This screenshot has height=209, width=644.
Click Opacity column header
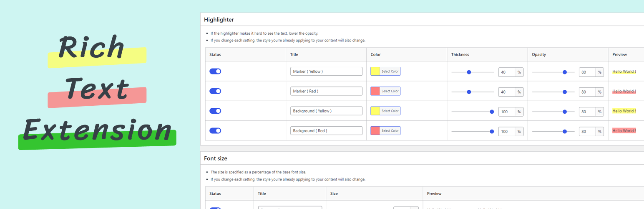pyautogui.click(x=539, y=54)
